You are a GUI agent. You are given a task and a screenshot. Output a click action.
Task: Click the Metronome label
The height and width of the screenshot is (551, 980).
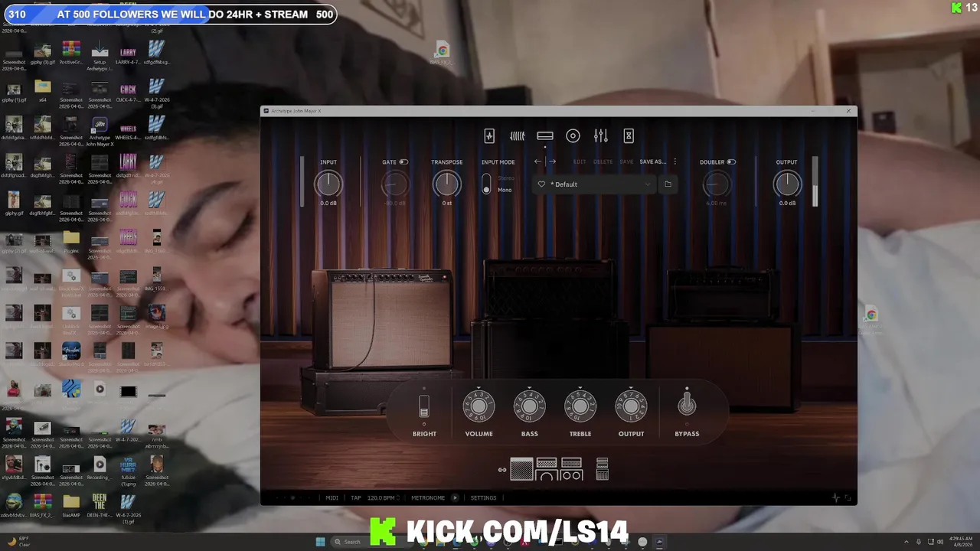[428, 498]
